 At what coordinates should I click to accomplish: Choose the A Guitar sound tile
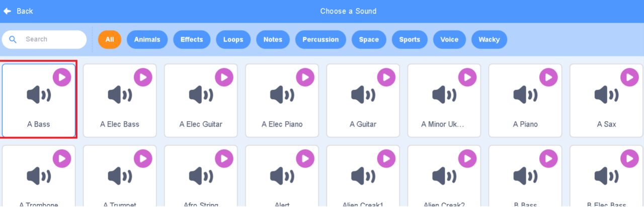pyautogui.click(x=363, y=100)
